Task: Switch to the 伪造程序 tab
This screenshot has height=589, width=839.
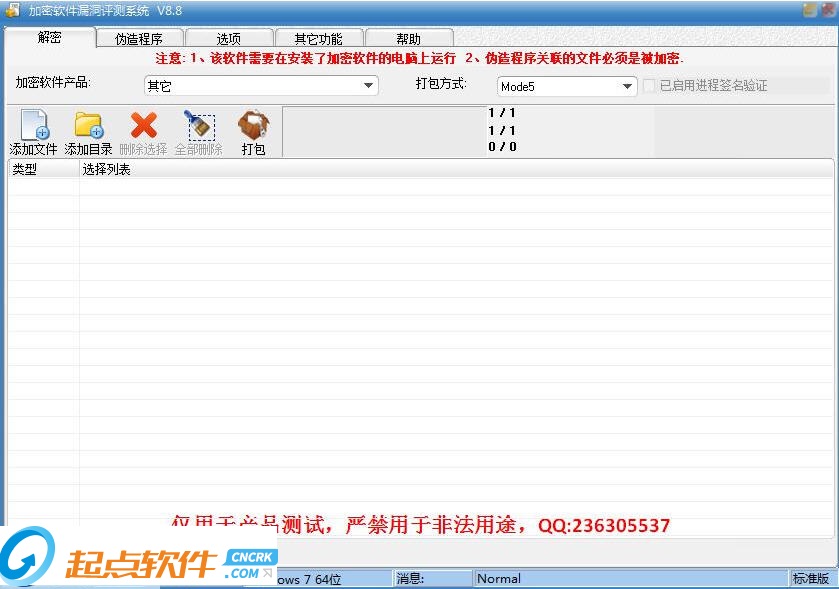Action: 139,38
